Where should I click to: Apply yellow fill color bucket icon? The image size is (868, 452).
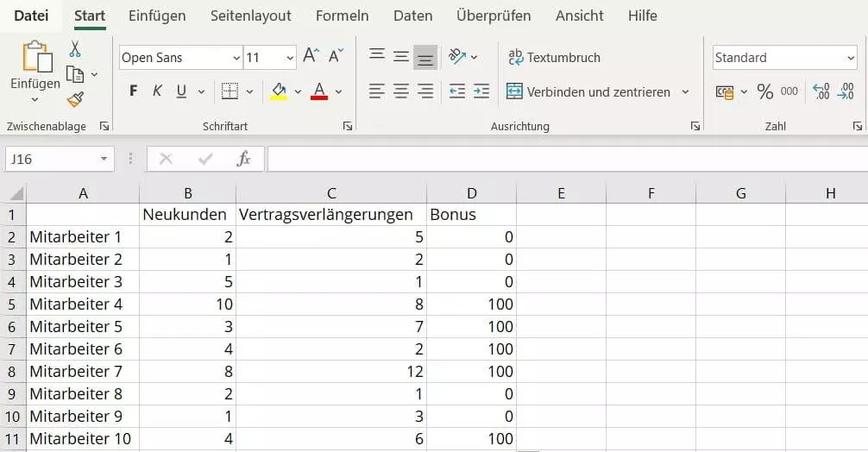[279, 91]
